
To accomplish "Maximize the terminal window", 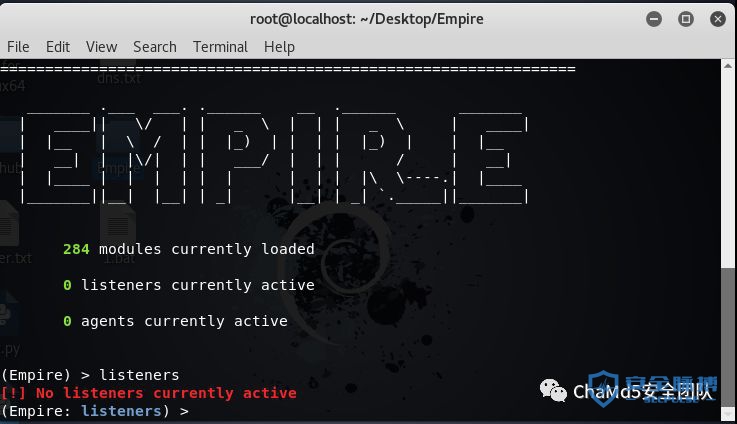I will tap(686, 19).
